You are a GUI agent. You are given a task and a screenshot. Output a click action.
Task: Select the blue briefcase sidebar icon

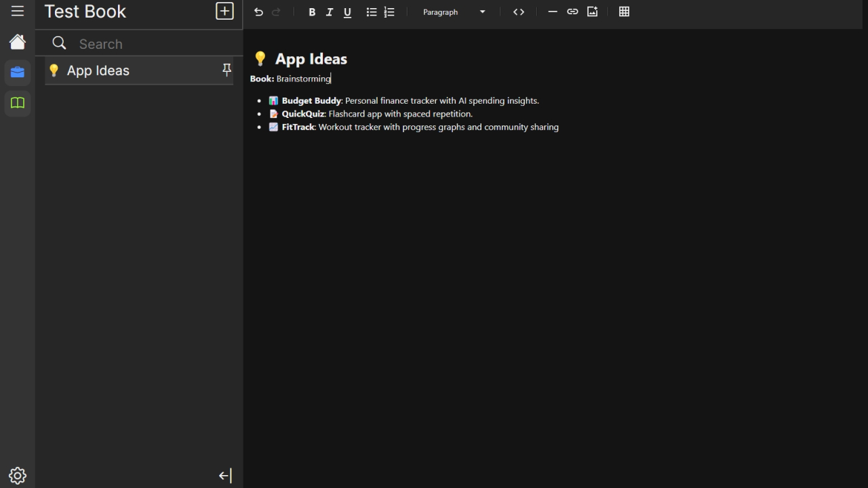(18, 73)
